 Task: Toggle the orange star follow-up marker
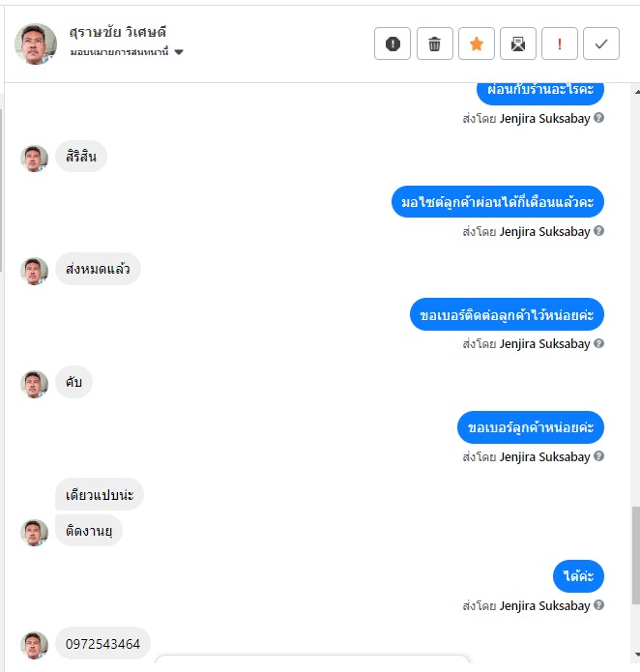pos(477,44)
